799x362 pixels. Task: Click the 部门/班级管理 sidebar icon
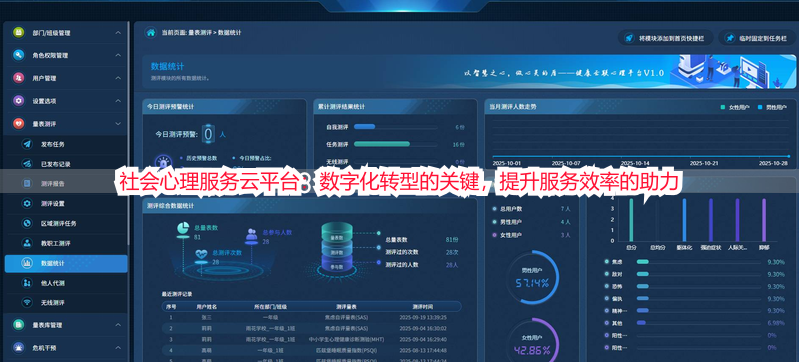point(18,32)
